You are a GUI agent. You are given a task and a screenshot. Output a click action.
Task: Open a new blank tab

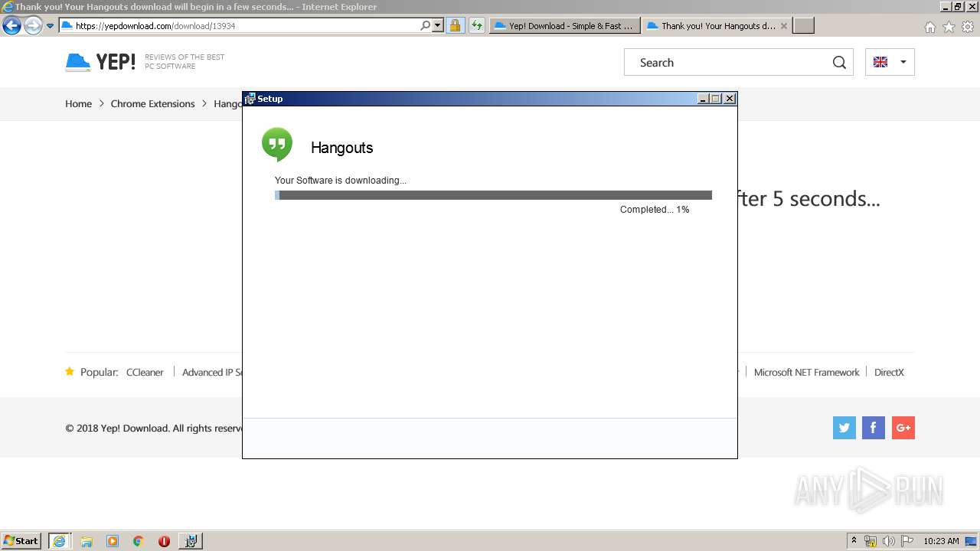pyautogui.click(x=803, y=25)
